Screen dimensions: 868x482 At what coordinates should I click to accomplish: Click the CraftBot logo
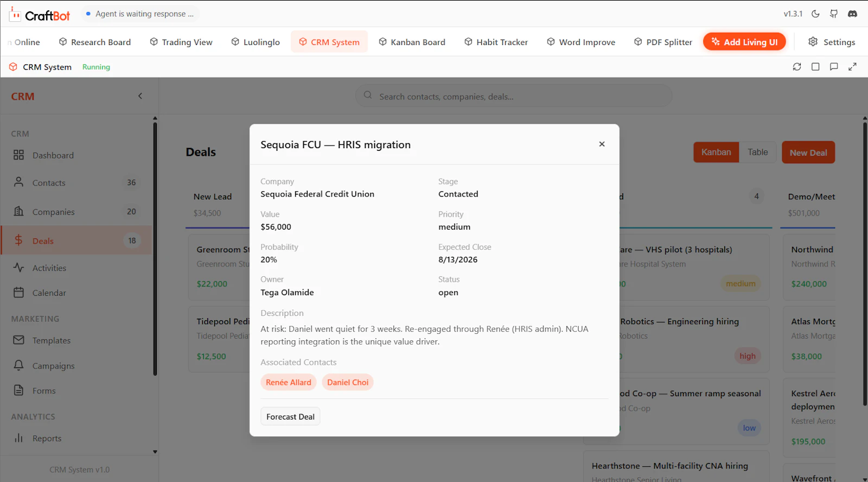[40, 15]
